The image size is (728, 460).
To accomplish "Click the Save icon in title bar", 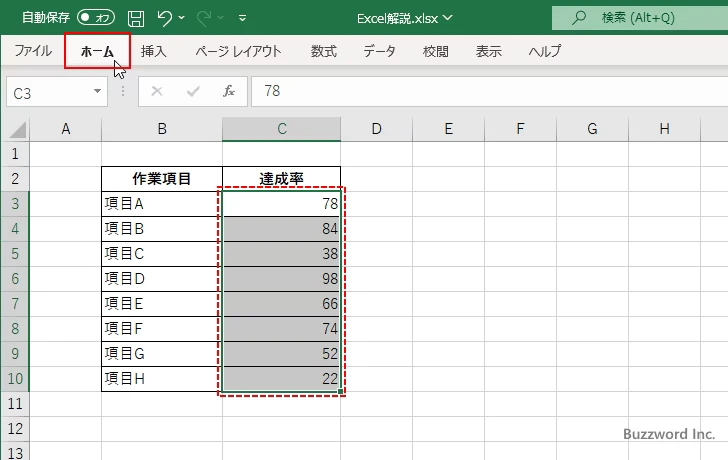I will pyautogui.click(x=136, y=18).
